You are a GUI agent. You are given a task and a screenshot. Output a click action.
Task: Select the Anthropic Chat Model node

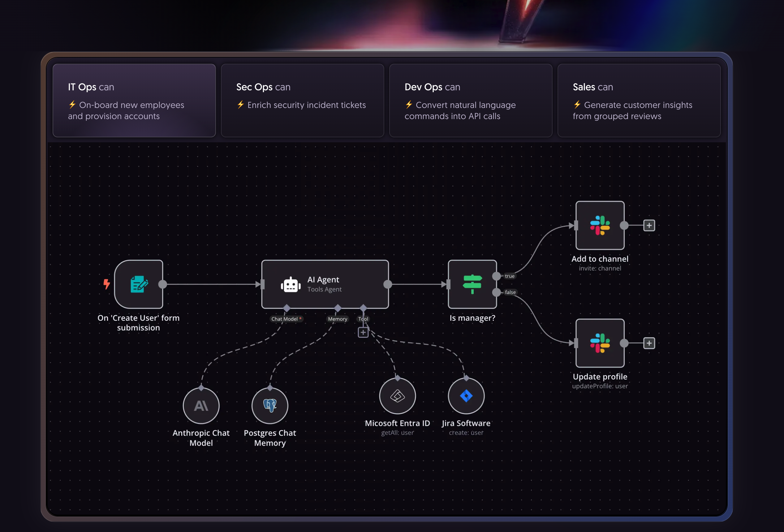point(201,405)
